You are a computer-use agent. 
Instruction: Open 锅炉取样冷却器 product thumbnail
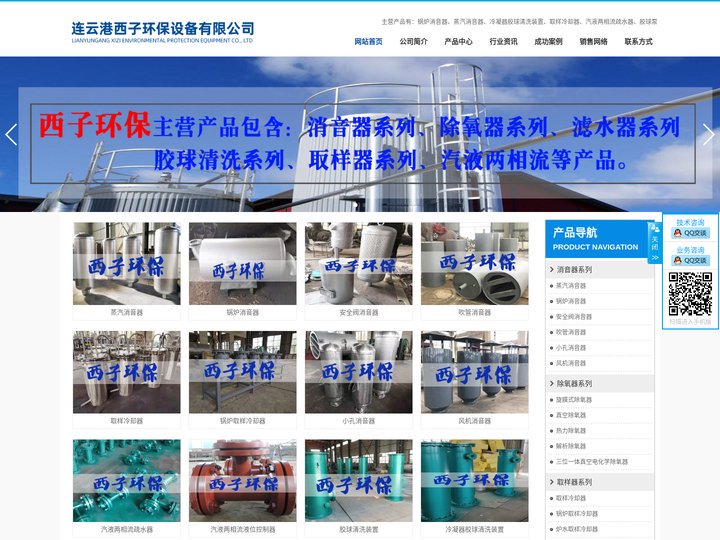click(x=242, y=372)
